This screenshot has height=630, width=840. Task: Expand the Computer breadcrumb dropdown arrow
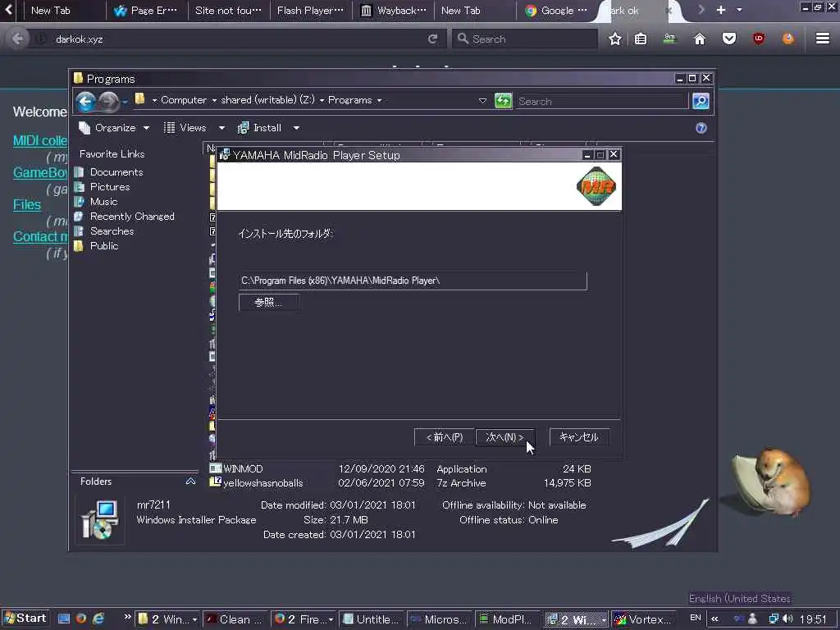pyautogui.click(x=214, y=100)
